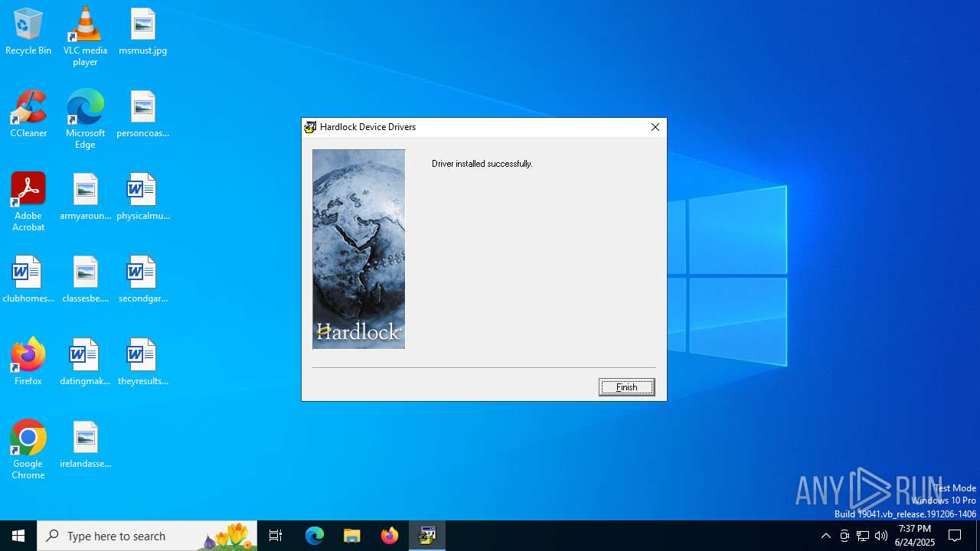Image resolution: width=980 pixels, height=551 pixels.
Task: Select the msmust.jpg desktop file
Action: [x=143, y=32]
